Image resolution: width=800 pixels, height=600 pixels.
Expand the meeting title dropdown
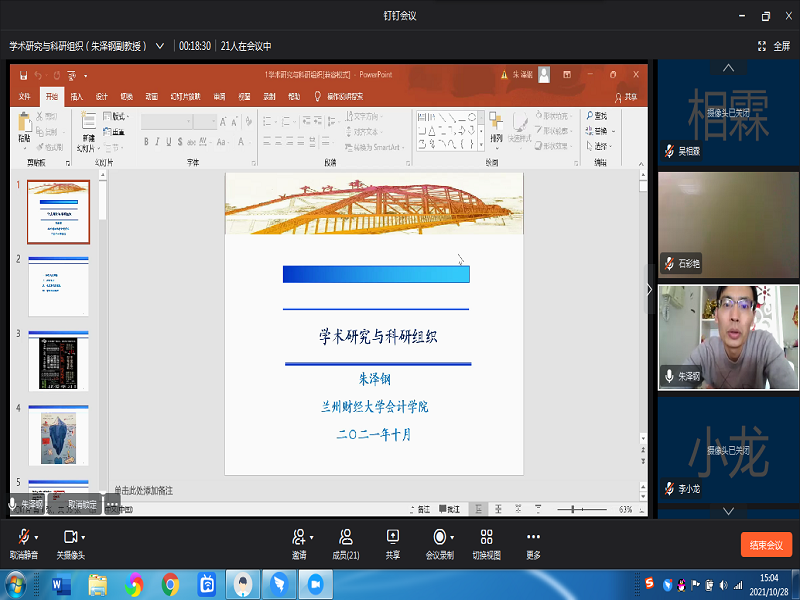point(160,46)
